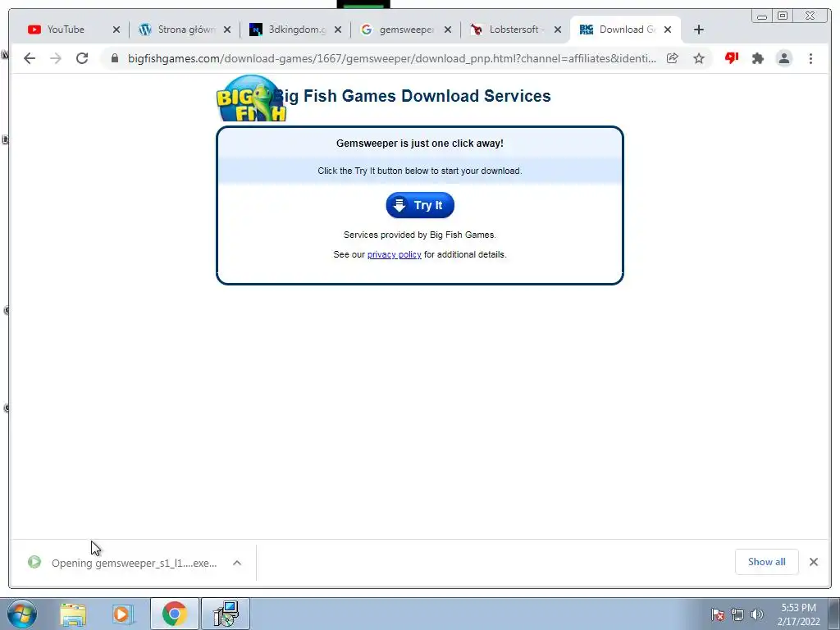The height and width of the screenshot is (630, 840).
Task: Bookmark this page with the star icon
Action: pyautogui.click(x=699, y=58)
